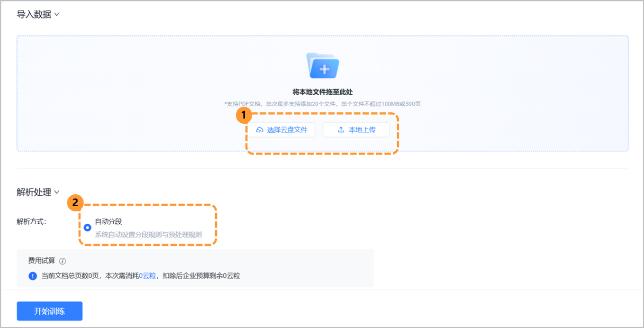Collapse the 导入数据 section chevron
The image size is (644, 328).
(x=57, y=15)
